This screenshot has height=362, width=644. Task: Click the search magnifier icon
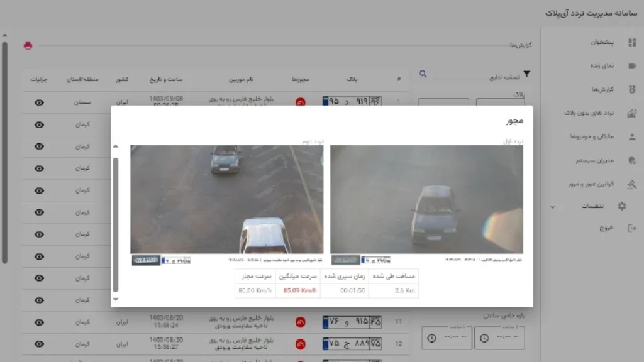(423, 74)
